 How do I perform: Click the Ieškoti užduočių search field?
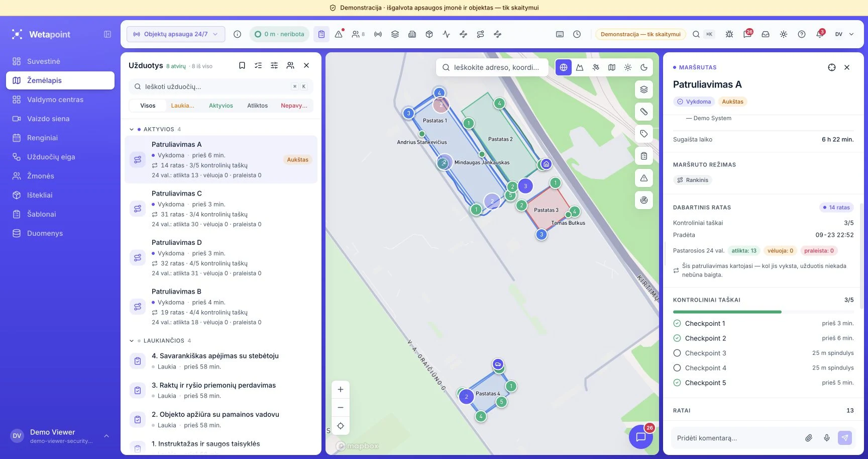pos(221,86)
